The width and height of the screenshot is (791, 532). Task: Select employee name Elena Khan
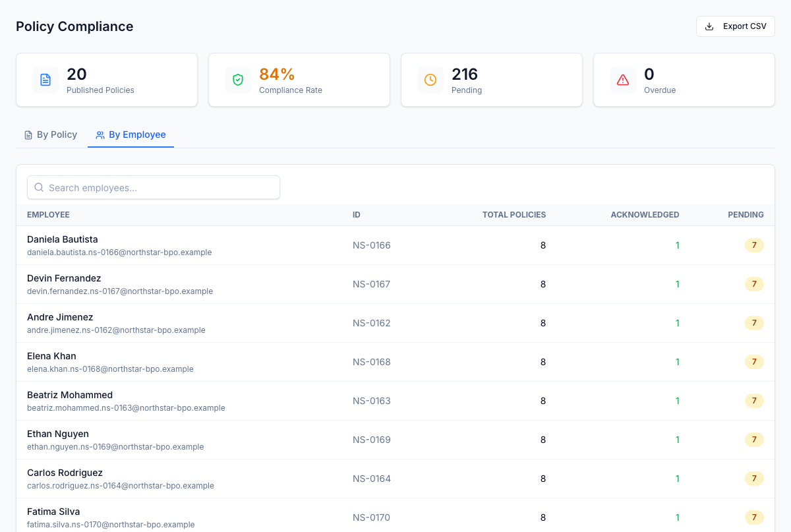click(51, 356)
